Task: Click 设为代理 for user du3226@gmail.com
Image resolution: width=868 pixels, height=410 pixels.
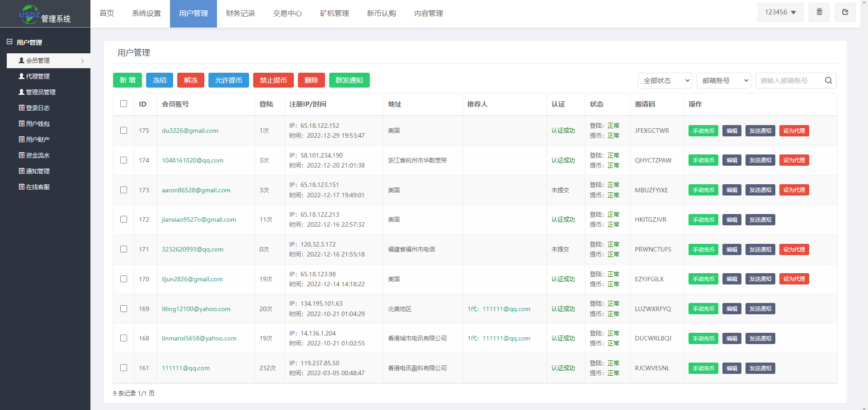Action: point(794,131)
